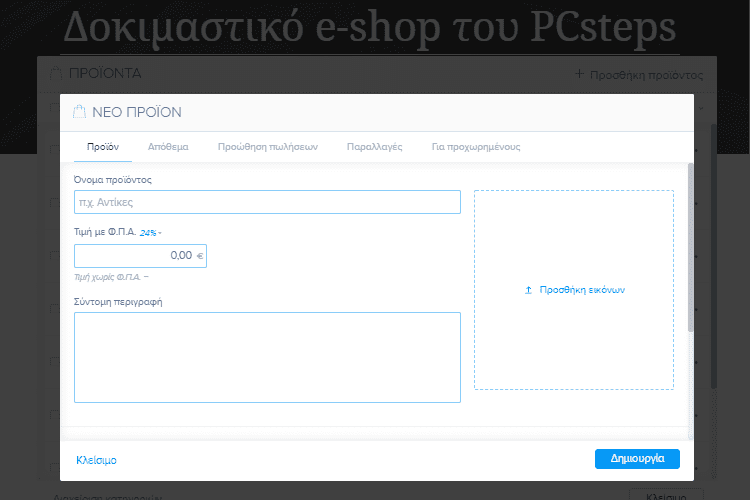Switch to the Παραλλαγές tab
Screen dimensions: 750x500
[x=375, y=147]
